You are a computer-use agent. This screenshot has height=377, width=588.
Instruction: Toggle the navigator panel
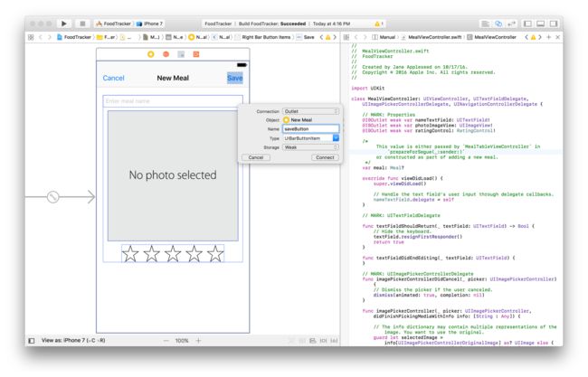(x=527, y=24)
